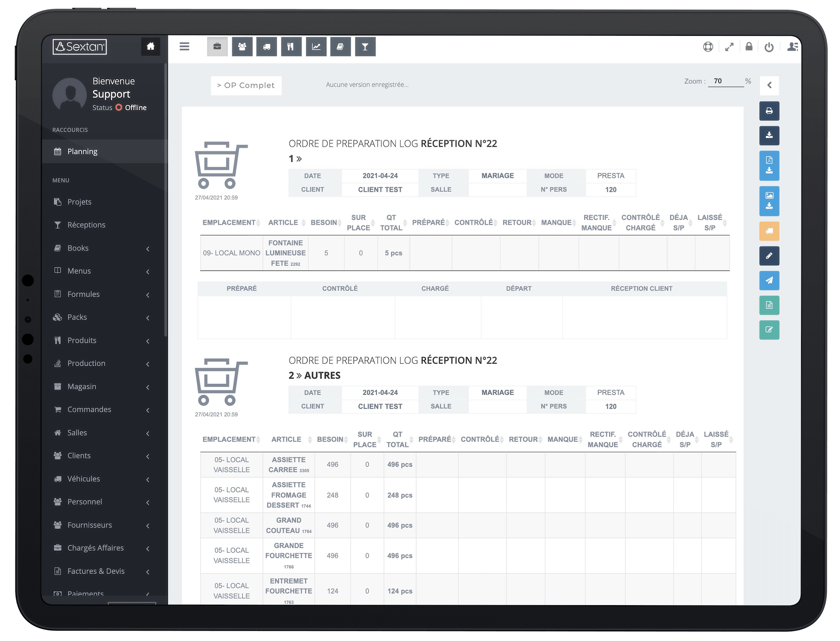Viewport: 840px width, 641px height.
Task: Click the OP Complet button
Action: coord(246,85)
